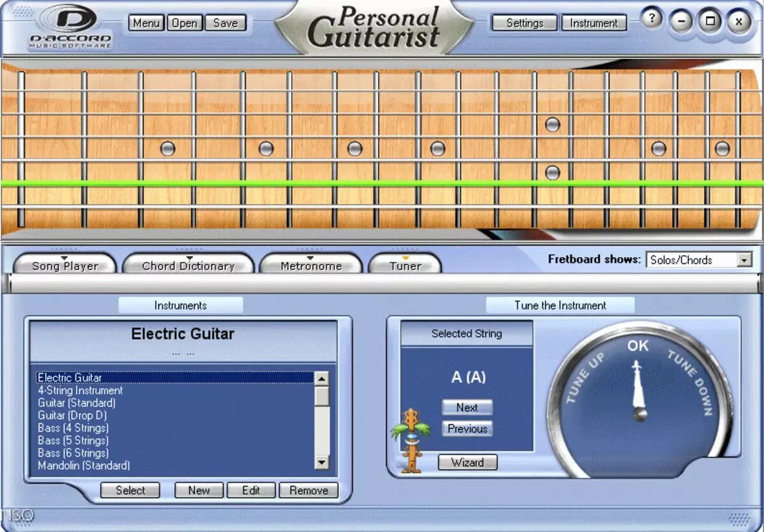The width and height of the screenshot is (764, 532).
Task: Launch the tuning Wizard
Action: [468, 463]
